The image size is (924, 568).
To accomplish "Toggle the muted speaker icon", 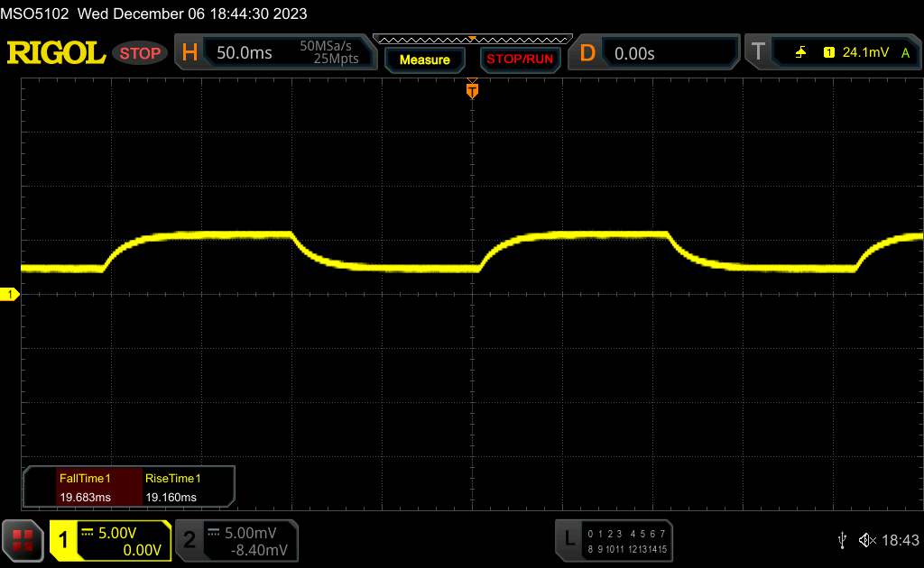I will point(867,540).
